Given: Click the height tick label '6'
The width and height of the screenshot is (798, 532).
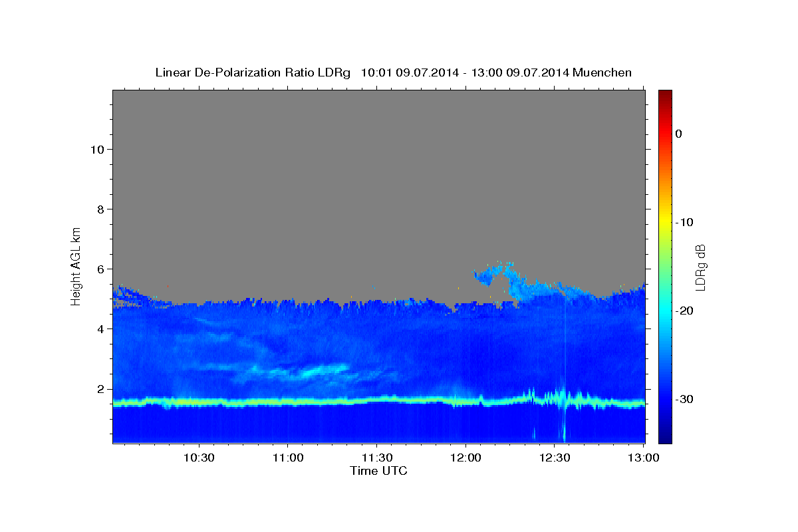Looking at the screenshot, I should pyautogui.click(x=100, y=269).
